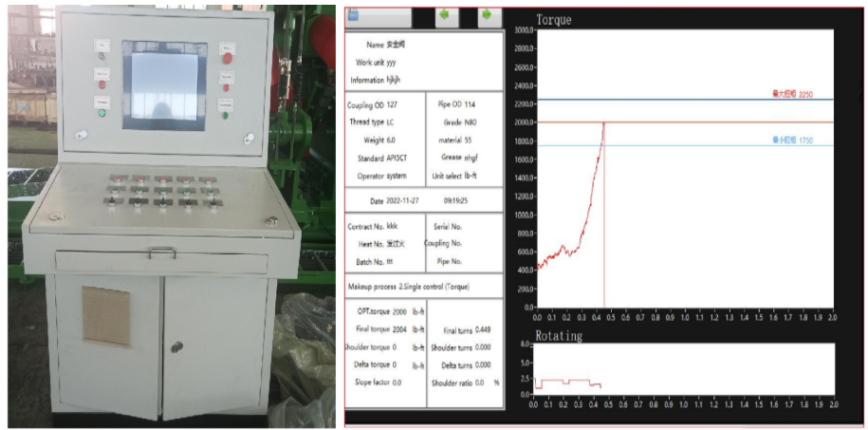868x430 pixels.
Task: Select the Date value 2022-11-27
Action: (402, 201)
